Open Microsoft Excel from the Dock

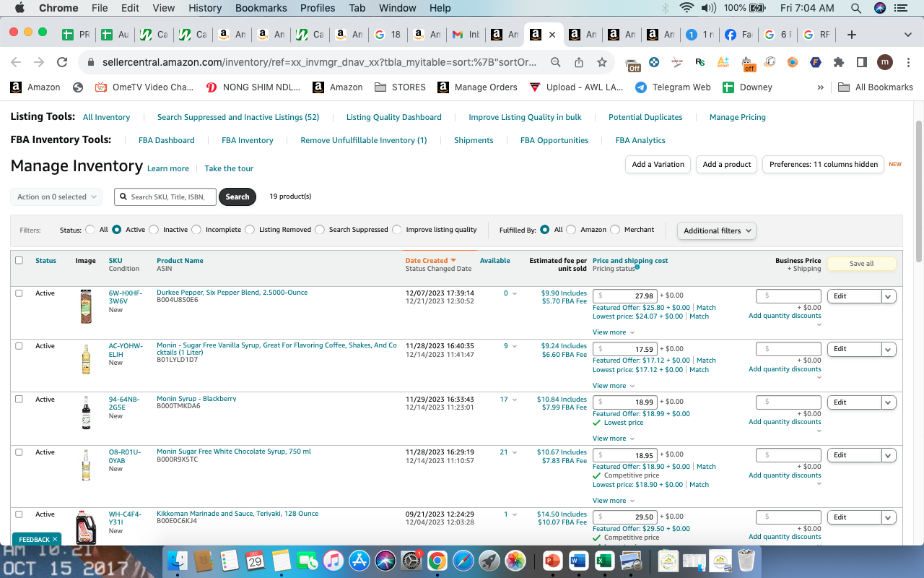[x=604, y=560]
